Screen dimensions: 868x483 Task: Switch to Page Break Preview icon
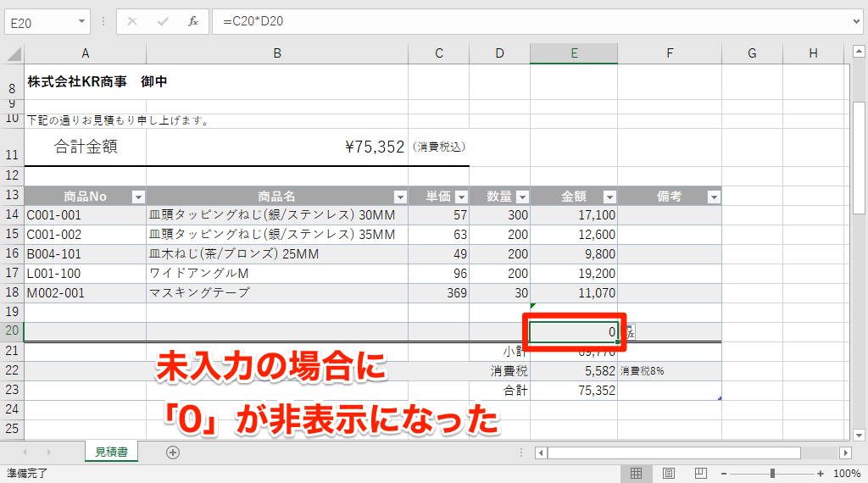(701, 474)
